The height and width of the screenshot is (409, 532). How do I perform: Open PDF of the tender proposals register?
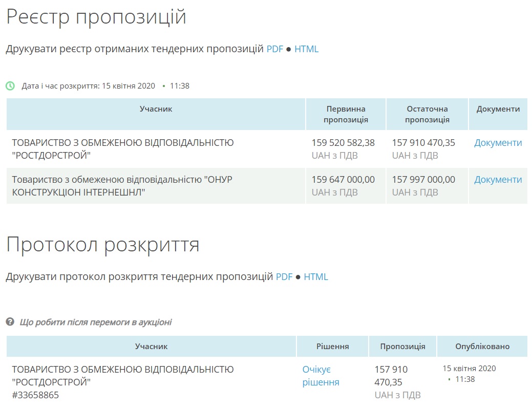274,49
